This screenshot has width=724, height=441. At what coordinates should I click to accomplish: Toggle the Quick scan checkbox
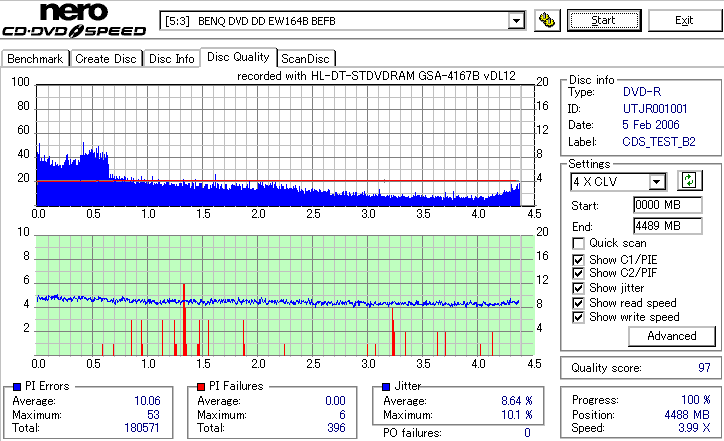pyautogui.click(x=578, y=243)
